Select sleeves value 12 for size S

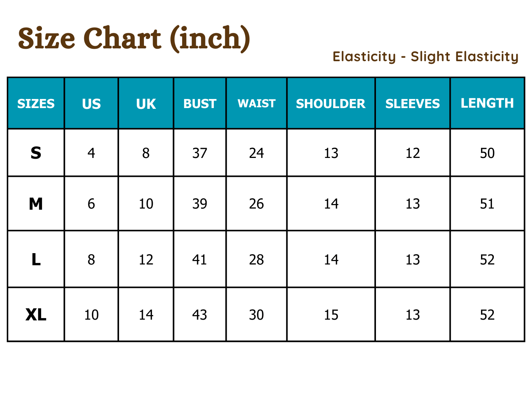pyautogui.click(x=413, y=153)
